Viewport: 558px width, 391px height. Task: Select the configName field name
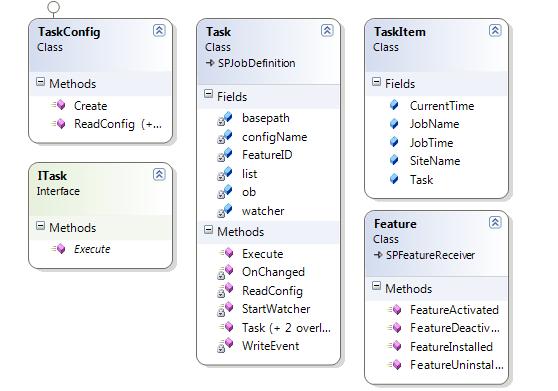274,137
